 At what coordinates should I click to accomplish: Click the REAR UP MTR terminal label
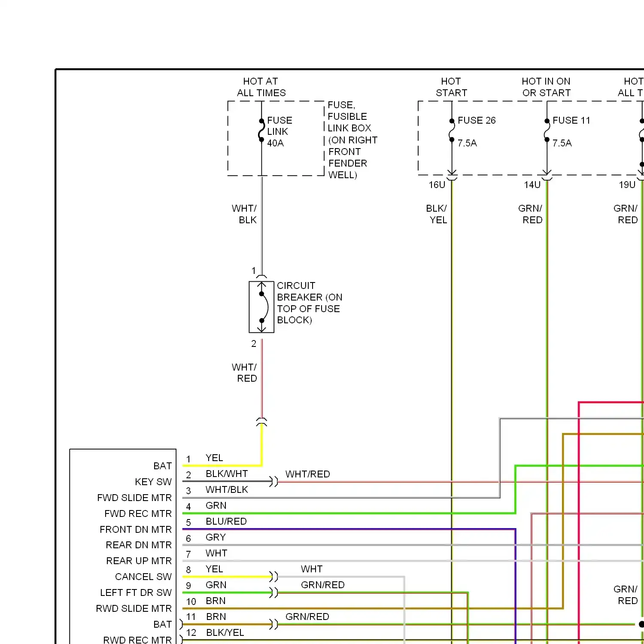point(139,561)
